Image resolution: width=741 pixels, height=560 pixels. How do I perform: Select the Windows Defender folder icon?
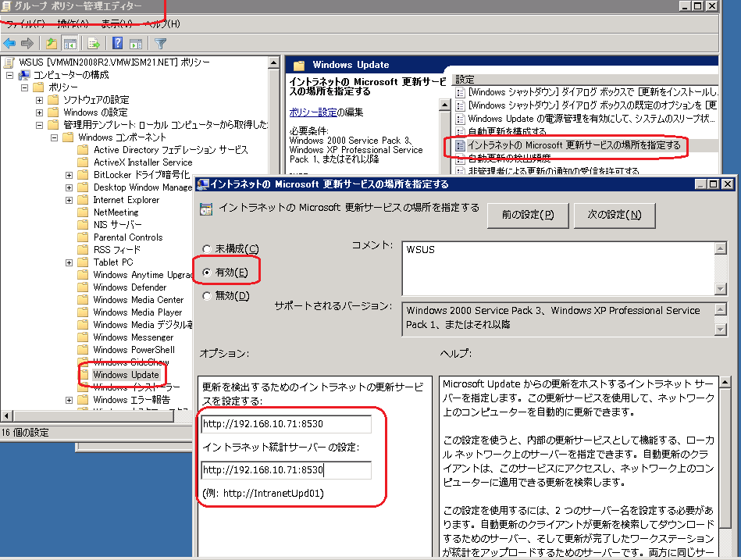pyautogui.click(x=84, y=287)
